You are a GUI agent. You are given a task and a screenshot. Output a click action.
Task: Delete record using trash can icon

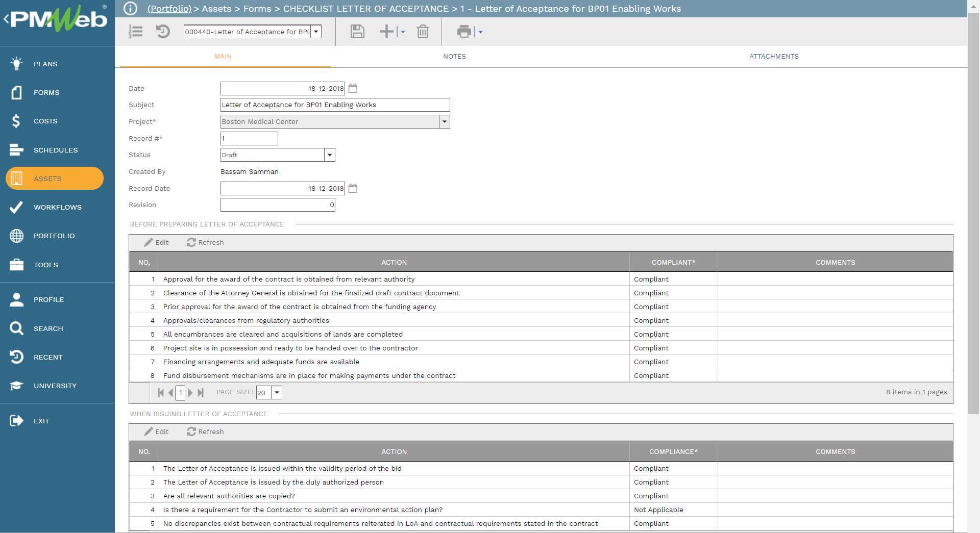(x=423, y=32)
